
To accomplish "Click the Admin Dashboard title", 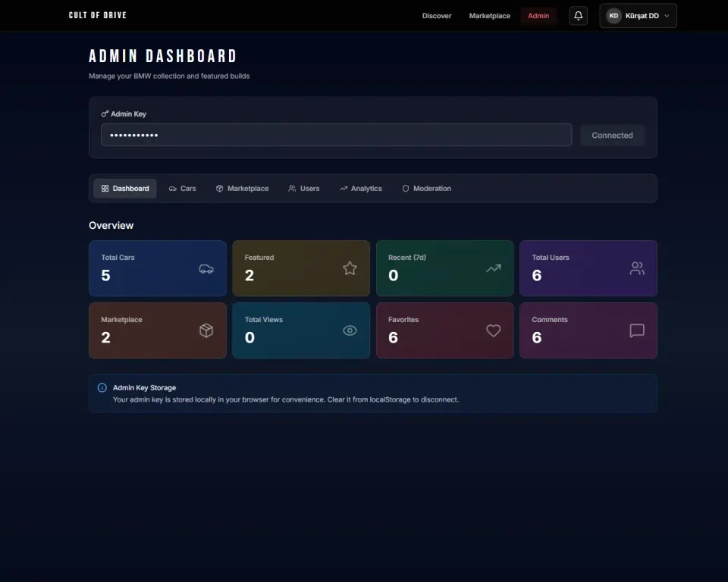I will coord(163,56).
